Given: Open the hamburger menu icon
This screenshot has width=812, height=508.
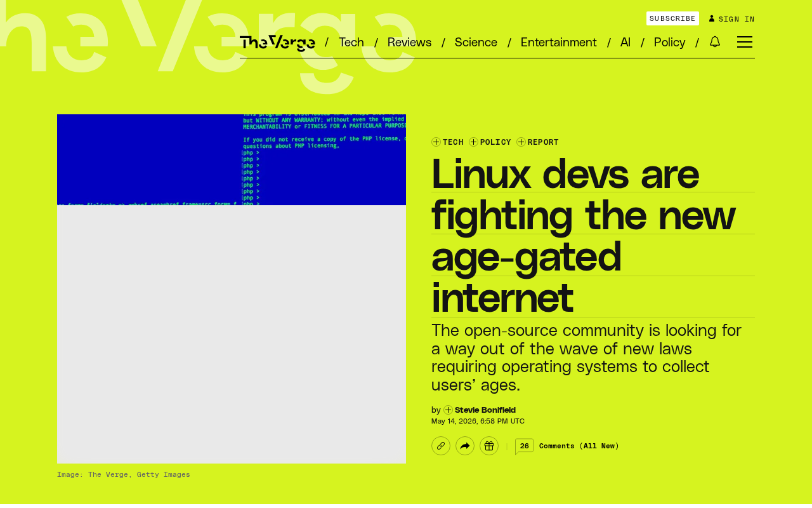Looking at the screenshot, I should pos(745,42).
